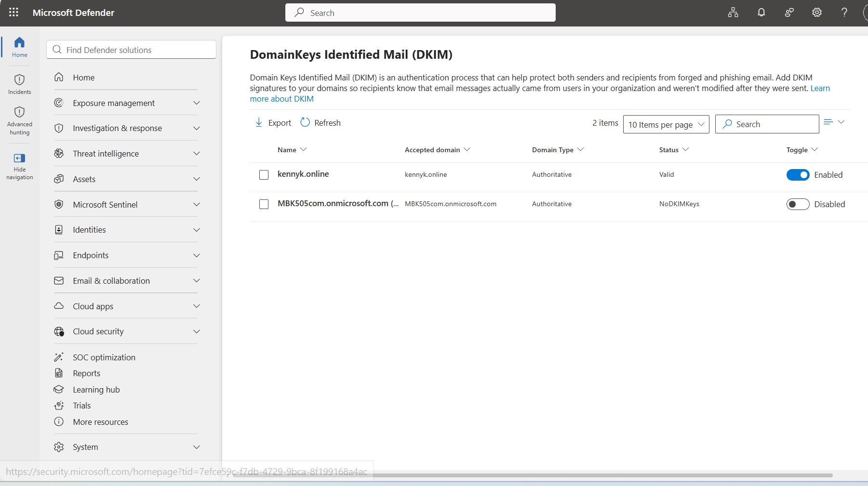Click the Email & collaboration envelope icon
The image size is (868, 486).
point(59,280)
